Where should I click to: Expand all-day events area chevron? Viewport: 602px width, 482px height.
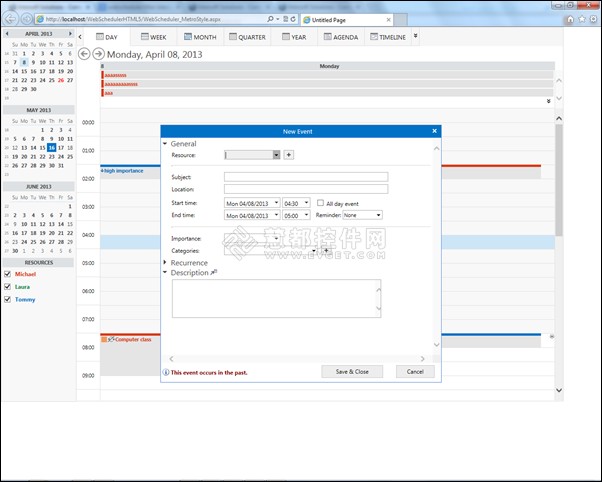[549, 101]
